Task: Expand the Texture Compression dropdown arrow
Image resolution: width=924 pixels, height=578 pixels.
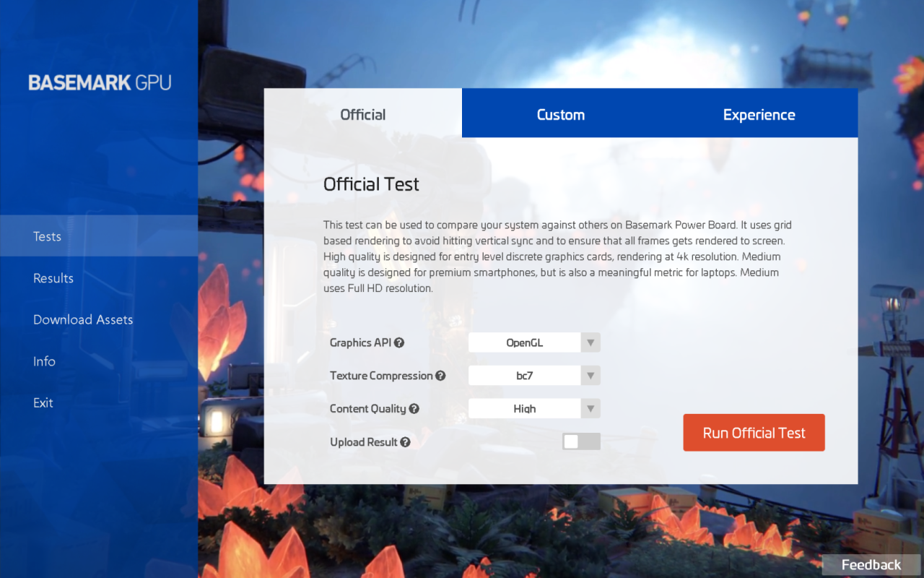Action: click(x=590, y=376)
